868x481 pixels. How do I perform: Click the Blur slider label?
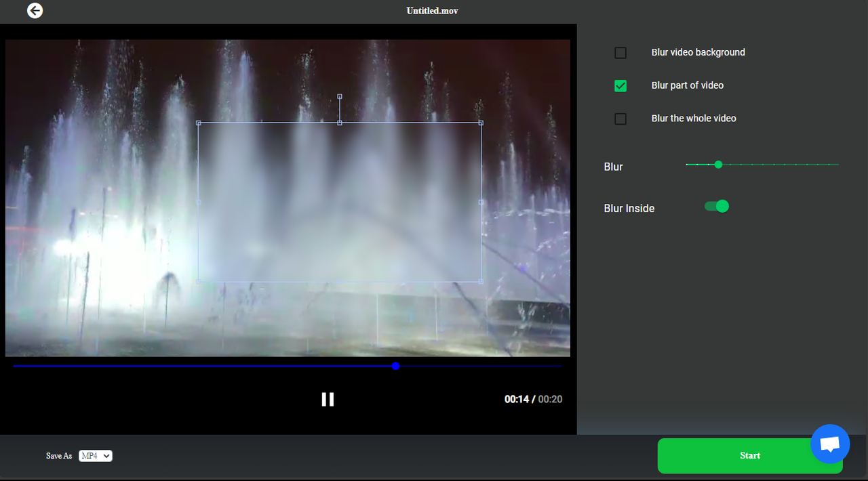tap(613, 167)
